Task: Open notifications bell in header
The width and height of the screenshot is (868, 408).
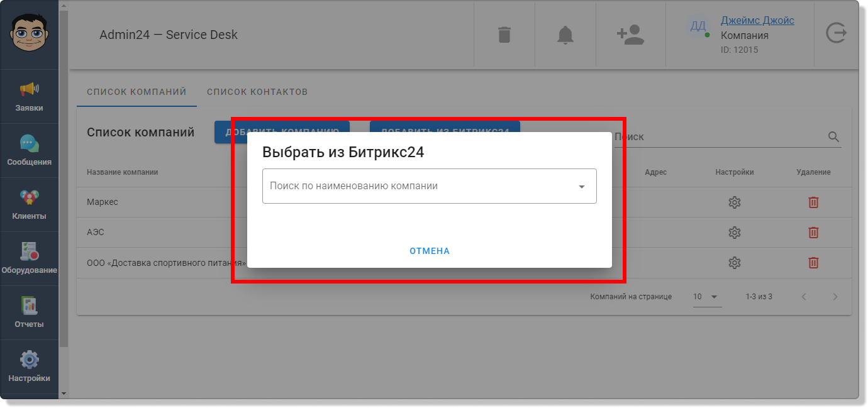Action: click(565, 35)
